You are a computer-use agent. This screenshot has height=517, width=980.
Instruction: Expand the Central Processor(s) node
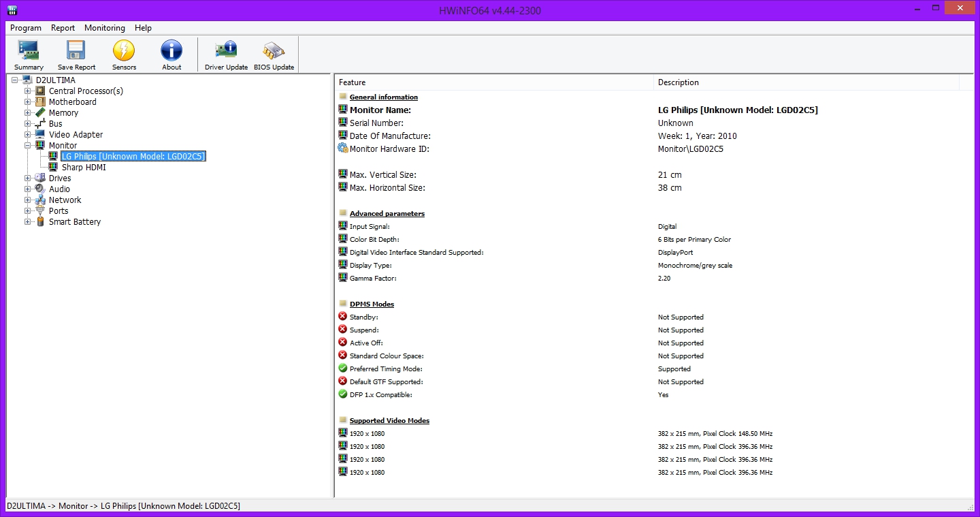28,91
